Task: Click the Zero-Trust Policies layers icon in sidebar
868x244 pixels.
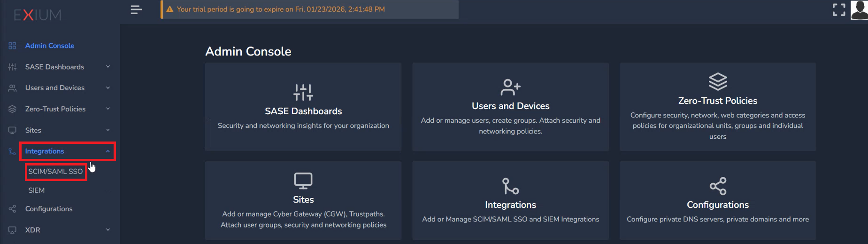Action: pos(12,109)
